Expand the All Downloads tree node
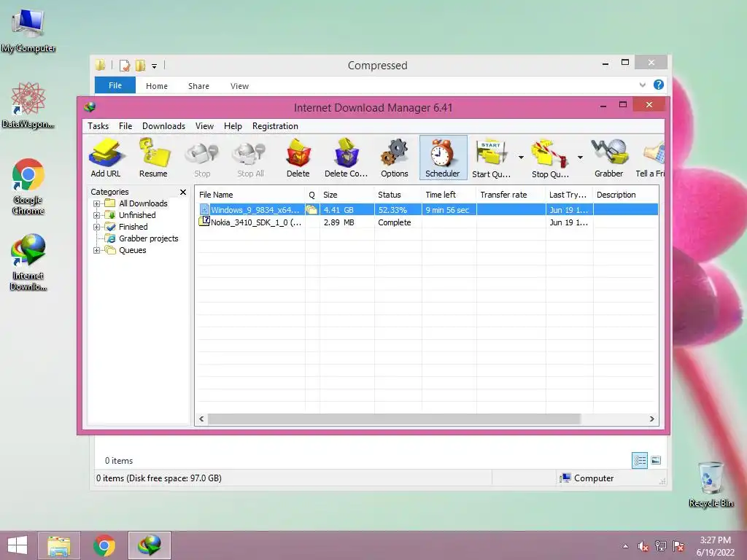The width and height of the screenshot is (747, 560). pyautogui.click(x=97, y=204)
